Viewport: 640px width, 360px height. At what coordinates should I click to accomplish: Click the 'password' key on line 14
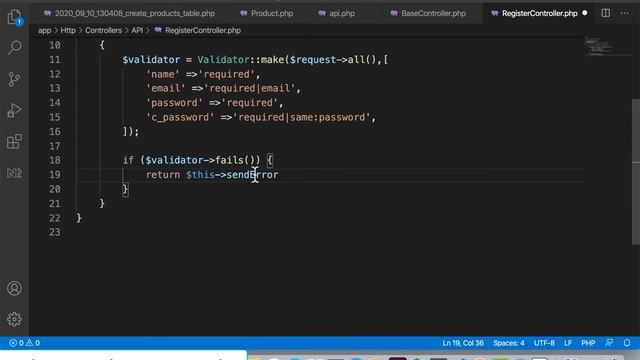pyautogui.click(x=174, y=102)
